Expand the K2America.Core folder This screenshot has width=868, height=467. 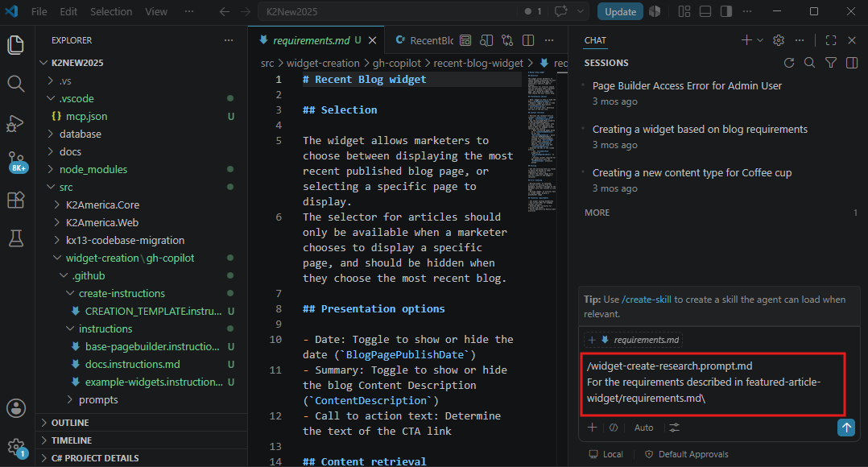tap(57, 205)
